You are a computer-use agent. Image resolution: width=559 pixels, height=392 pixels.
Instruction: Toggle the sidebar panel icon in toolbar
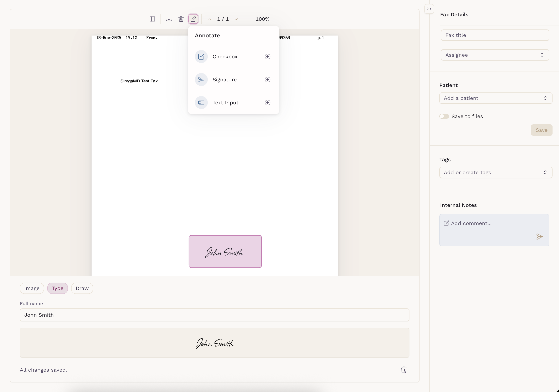(x=152, y=19)
